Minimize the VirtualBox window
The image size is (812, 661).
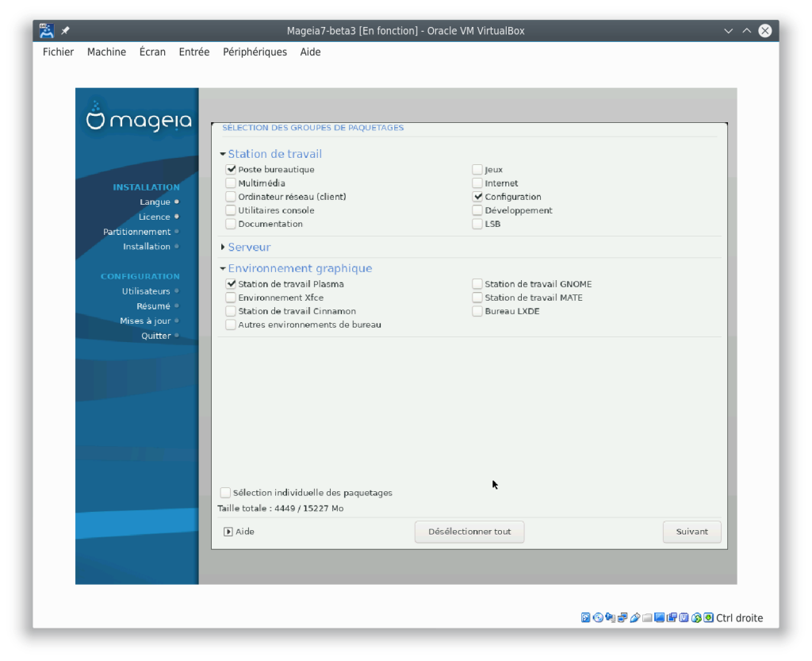[728, 31]
